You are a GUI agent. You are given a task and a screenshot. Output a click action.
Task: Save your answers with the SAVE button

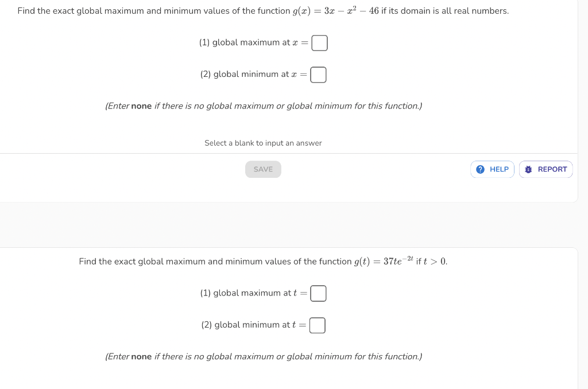click(x=263, y=169)
